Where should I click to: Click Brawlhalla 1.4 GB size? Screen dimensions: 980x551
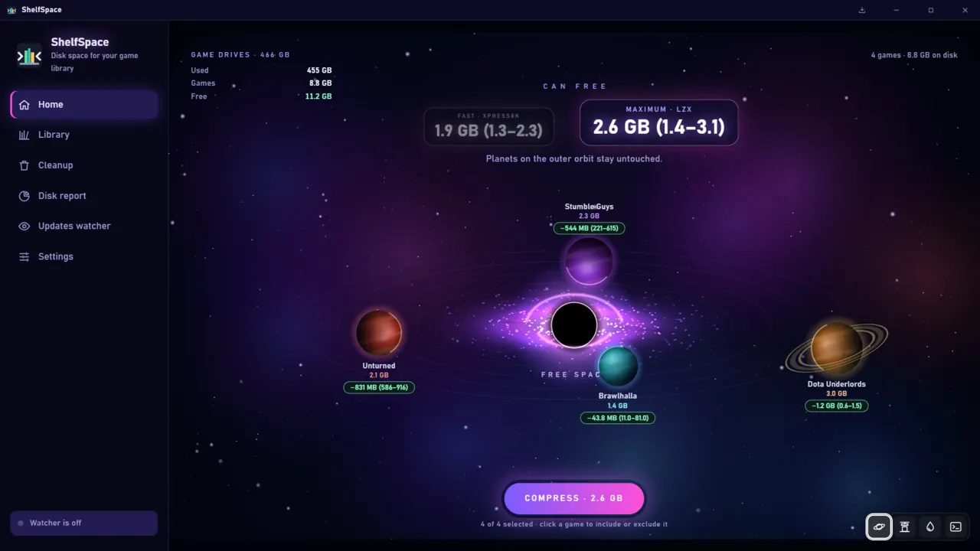(x=618, y=406)
